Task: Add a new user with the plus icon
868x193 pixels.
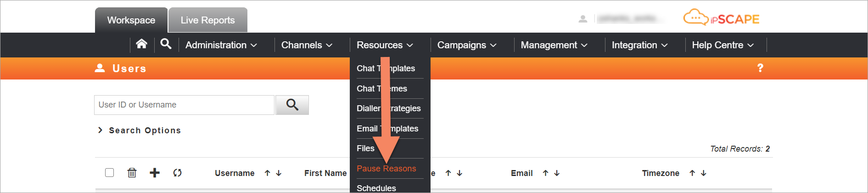Action: (155, 173)
